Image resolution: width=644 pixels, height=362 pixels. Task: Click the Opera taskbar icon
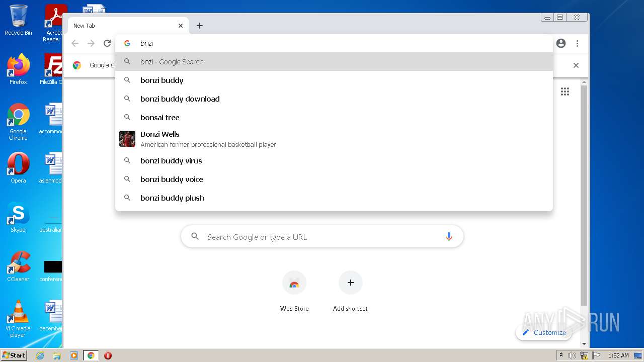[x=108, y=355]
